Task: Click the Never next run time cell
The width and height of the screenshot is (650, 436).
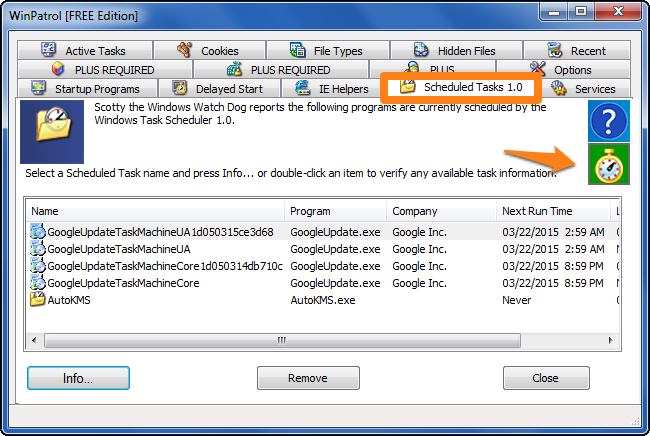Action: pyautogui.click(x=516, y=300)
